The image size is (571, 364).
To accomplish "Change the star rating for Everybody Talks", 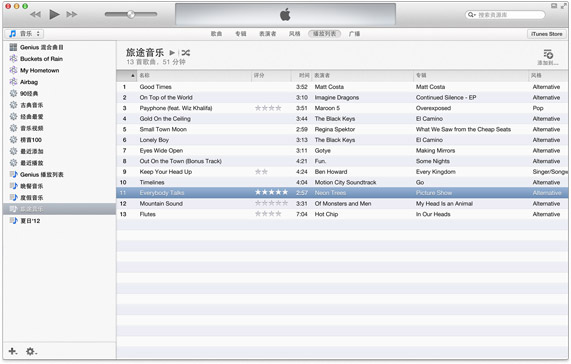I will (x=272, y=193).
